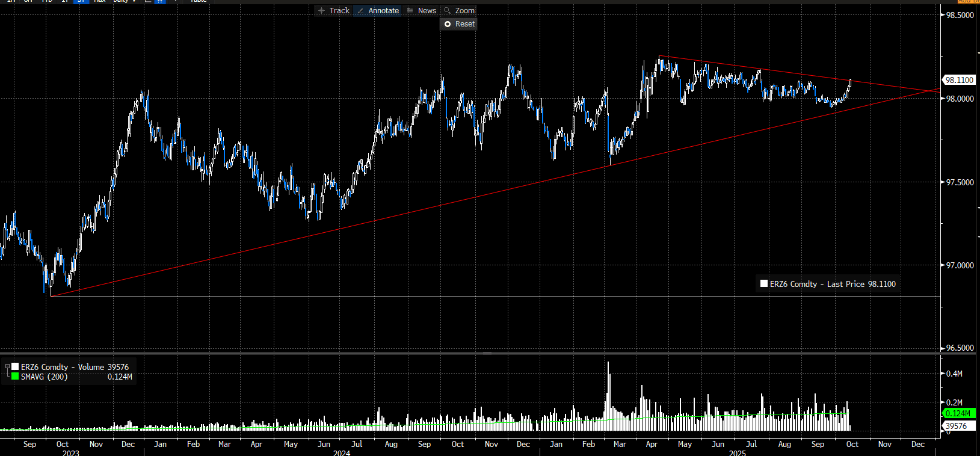
Task: Select the 98.1100 last price label
Action: [x=959, y=80]
